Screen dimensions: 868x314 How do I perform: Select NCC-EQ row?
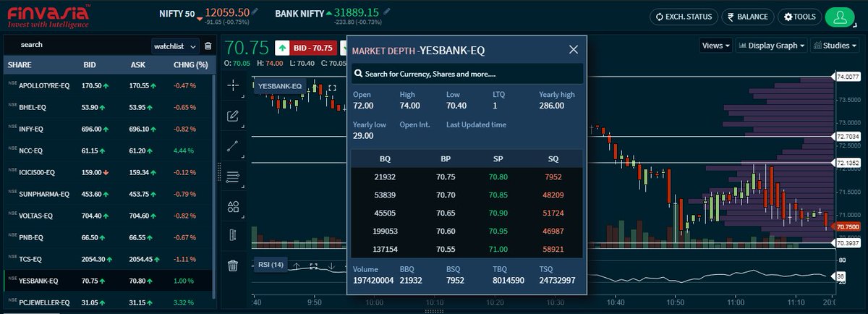(109, 150)
